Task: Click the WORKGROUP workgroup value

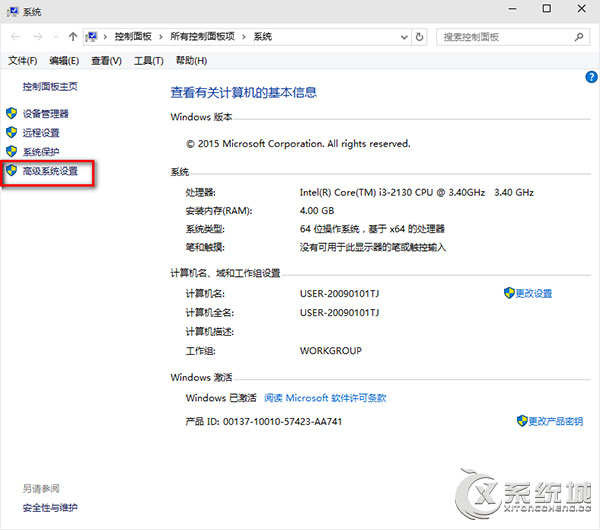Action: tap(331, 351)
